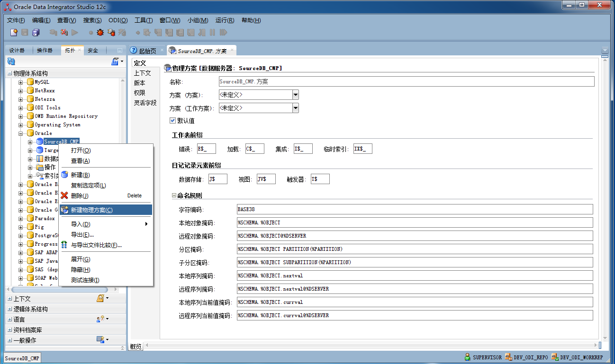Collapse the 命名规则 section

point(174,195)
